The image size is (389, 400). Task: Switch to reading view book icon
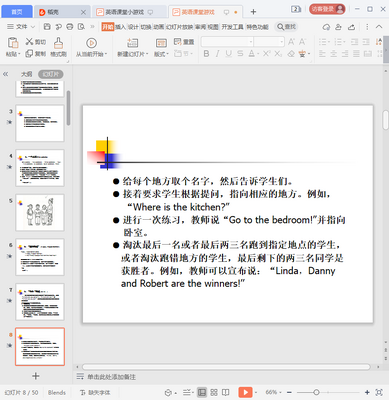pyautogui.click(x=226, y=392)
